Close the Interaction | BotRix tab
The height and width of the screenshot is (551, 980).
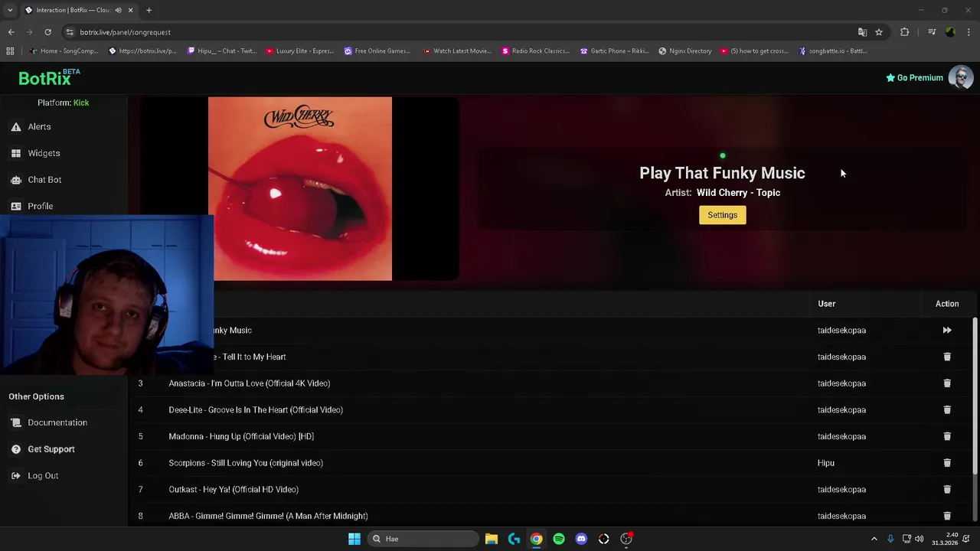click(130, 10)
